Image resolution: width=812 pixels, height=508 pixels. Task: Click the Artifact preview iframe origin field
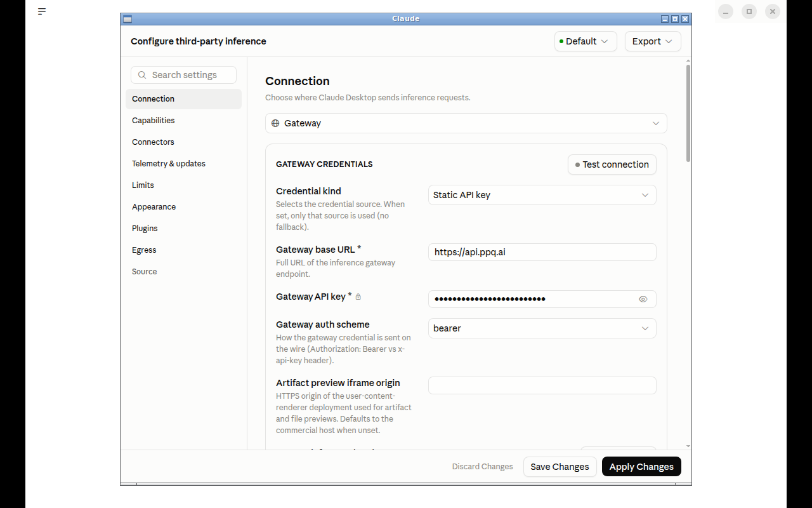(542, 385)
